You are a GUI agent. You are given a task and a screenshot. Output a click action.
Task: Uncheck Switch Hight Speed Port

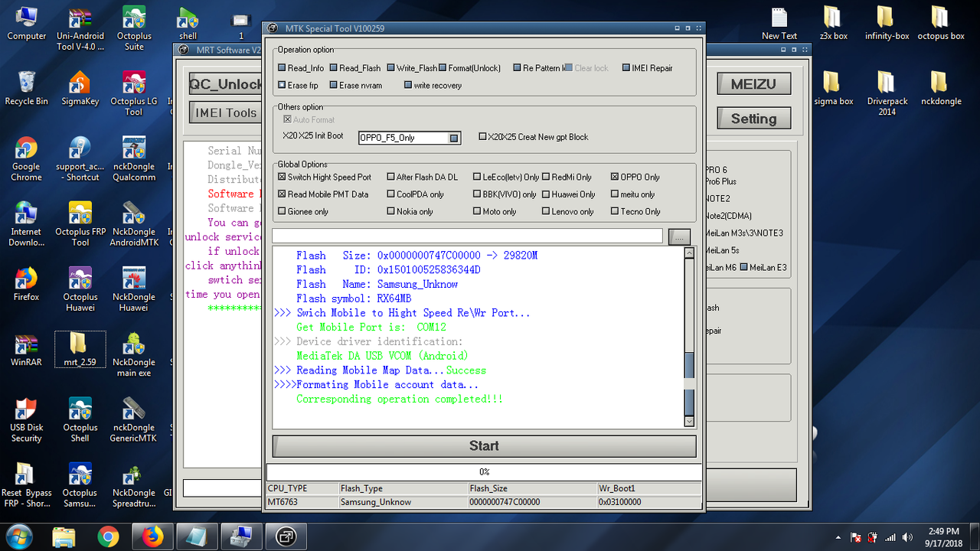[283, 177]
